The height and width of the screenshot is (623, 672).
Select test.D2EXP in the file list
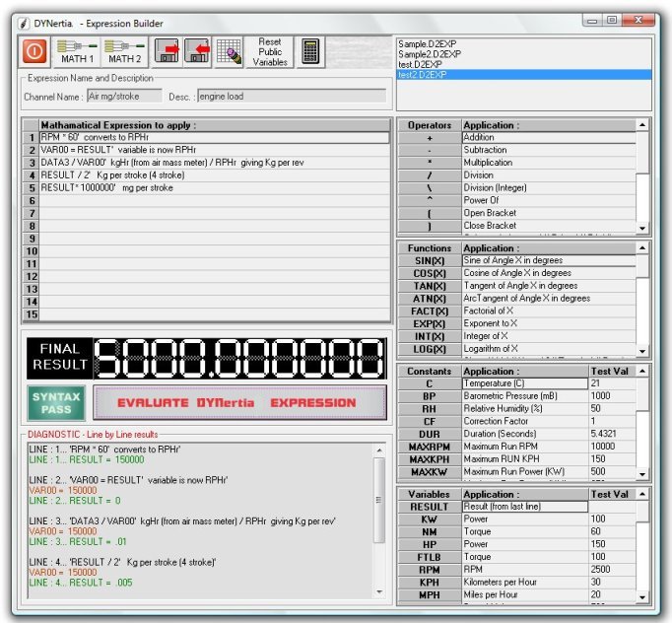tap(420, 65)
